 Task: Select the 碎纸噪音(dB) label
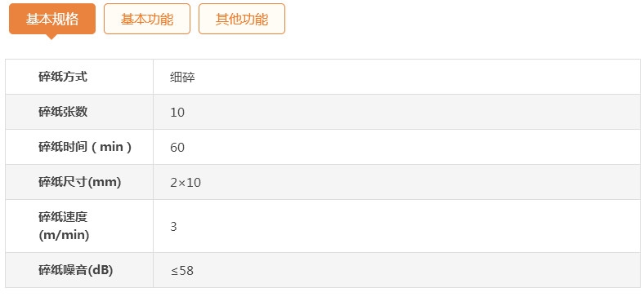coord(75,270)
